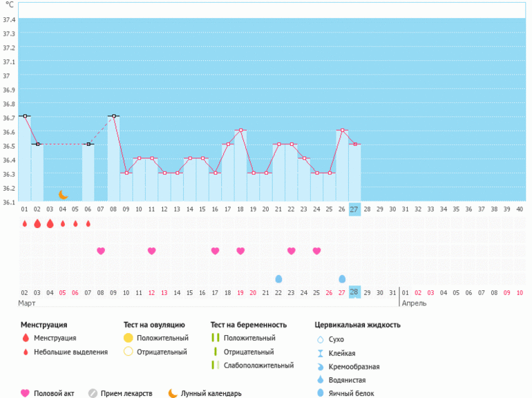Click the Апрель month label
532x398 pixels.
coord(414,303)
